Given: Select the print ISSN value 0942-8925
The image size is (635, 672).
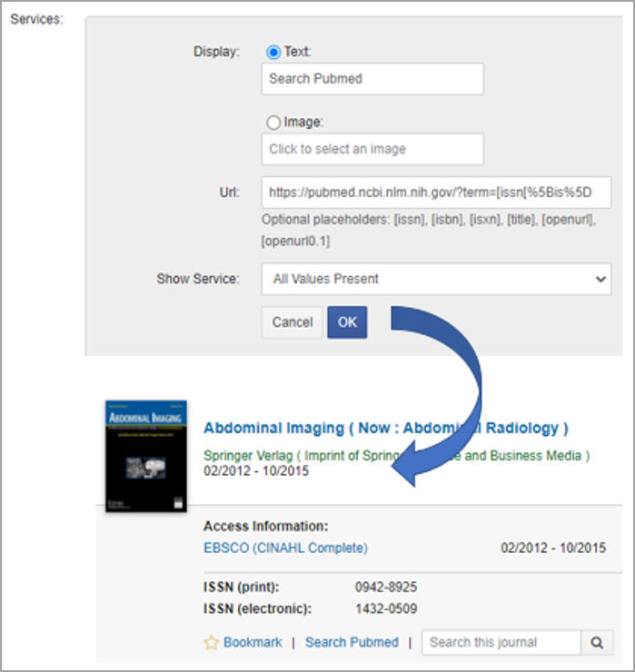Looking at the screenshot, I should (x=386, y=588).
